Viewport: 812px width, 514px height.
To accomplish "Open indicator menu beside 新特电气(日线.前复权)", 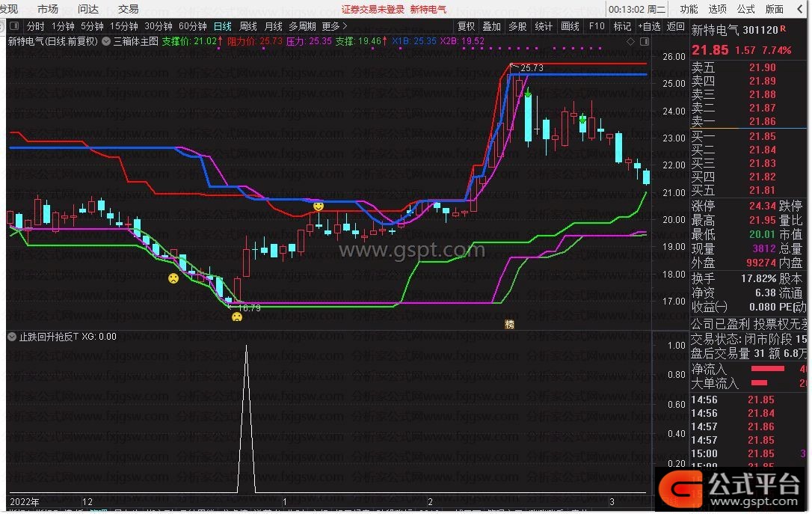I will pyautogui.click(x=105, y=41).
